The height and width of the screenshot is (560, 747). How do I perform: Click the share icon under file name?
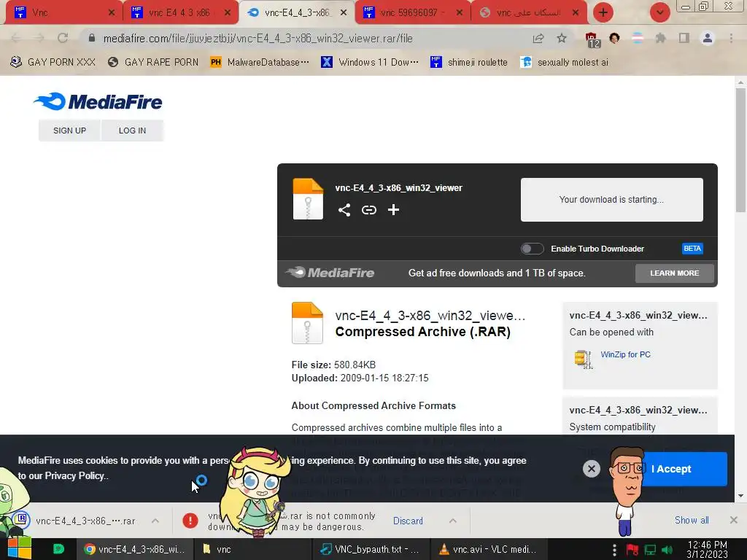coord(344,210)
